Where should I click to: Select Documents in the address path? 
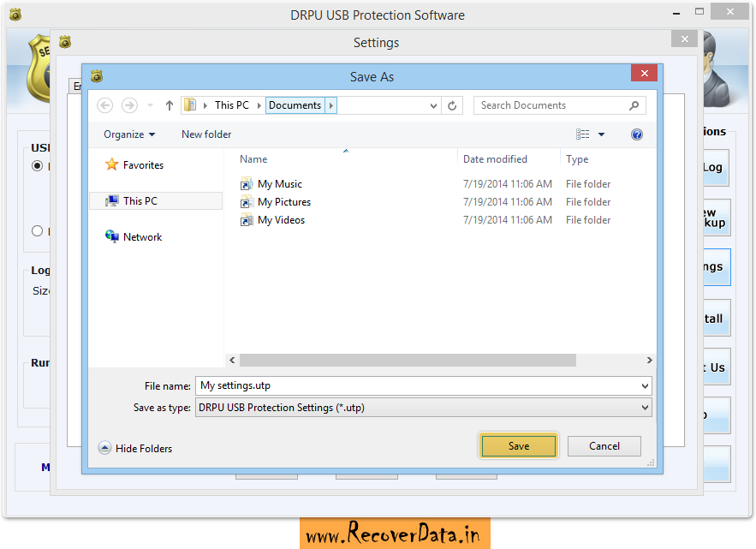(x=295, y=105)
